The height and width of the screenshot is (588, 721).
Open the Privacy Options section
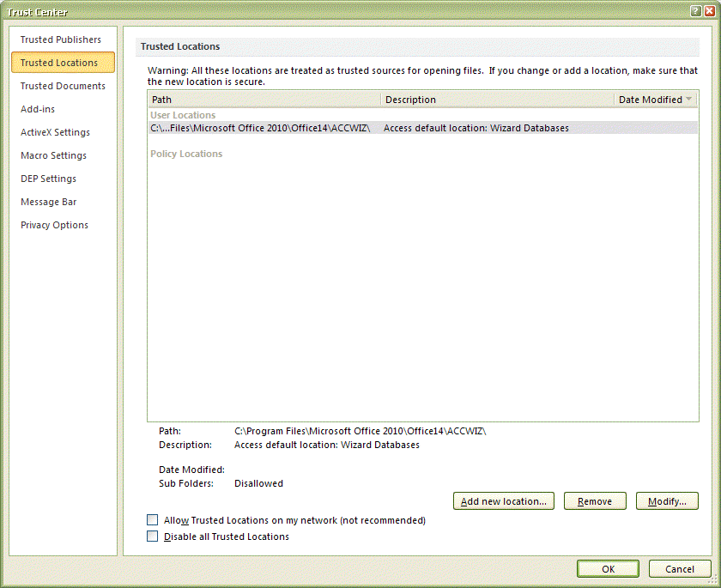coord(54,225)
